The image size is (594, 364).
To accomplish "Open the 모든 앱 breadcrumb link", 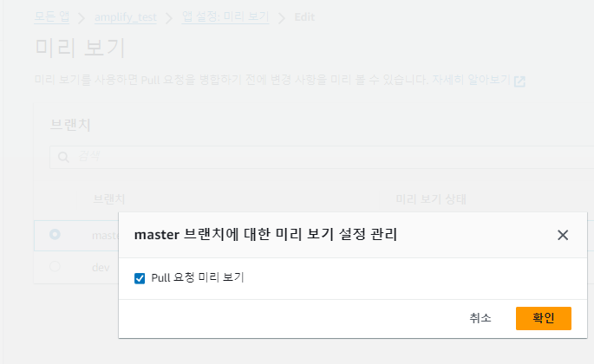I will 54,16.
